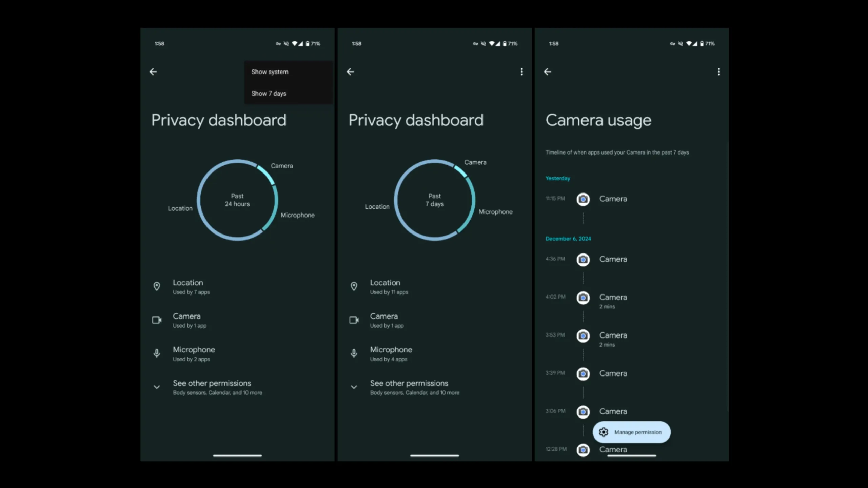The width and height of the screenshot is (868, 488).
Task: Tap back arrow on first Privacy dashboard screen
Action: [153, 72]
